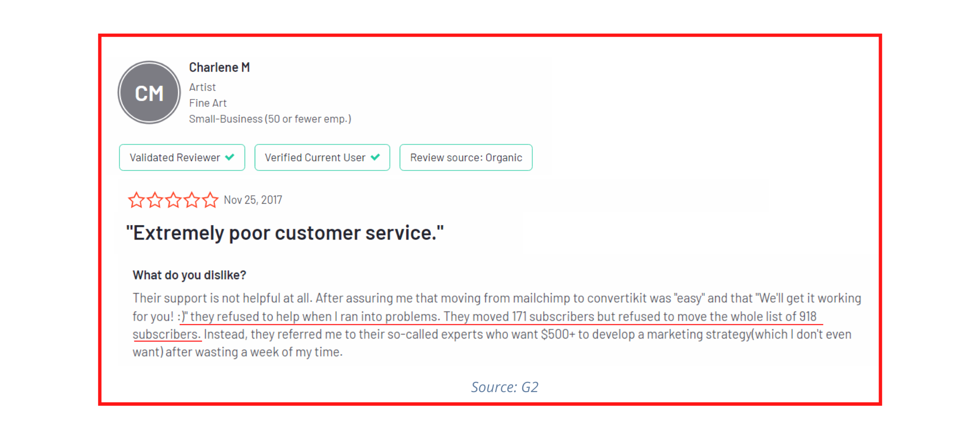Screen dimensions: 980x436
Task: Click the CM avatar circle
Action: (149, 93)
